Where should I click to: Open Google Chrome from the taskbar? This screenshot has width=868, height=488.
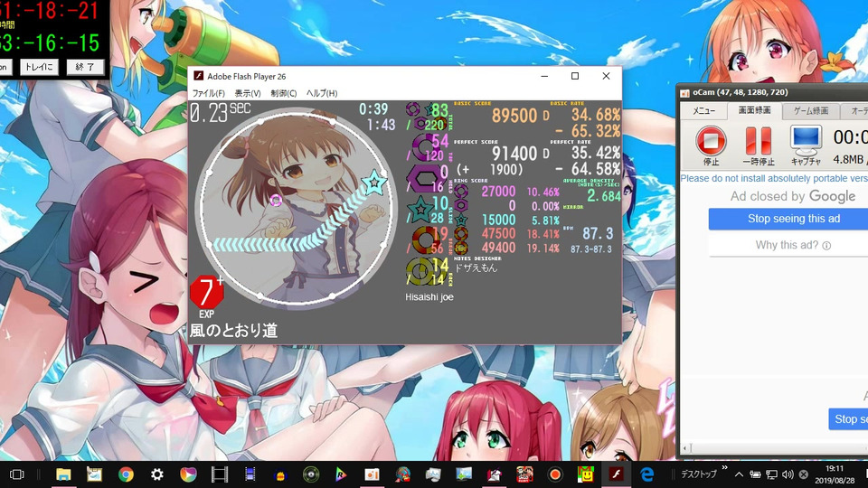coord(126,474)
